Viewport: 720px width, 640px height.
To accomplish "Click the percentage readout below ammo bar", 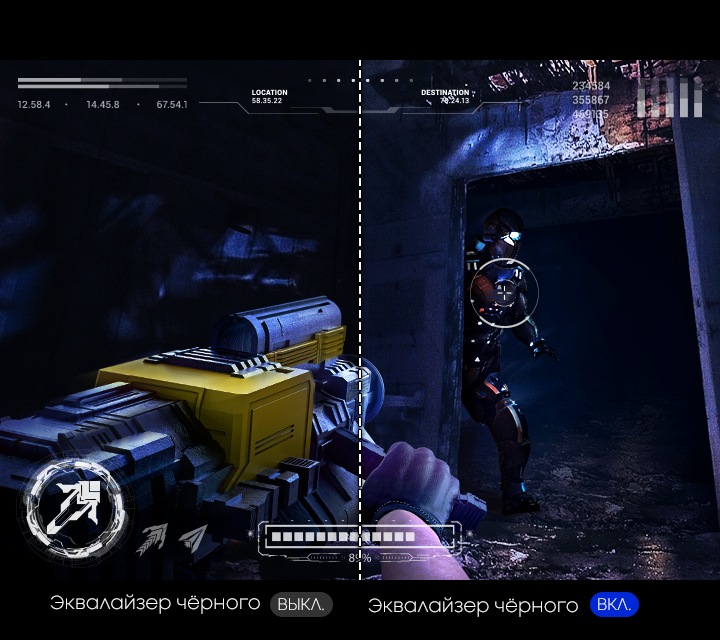I will click(x=360, y=558).
